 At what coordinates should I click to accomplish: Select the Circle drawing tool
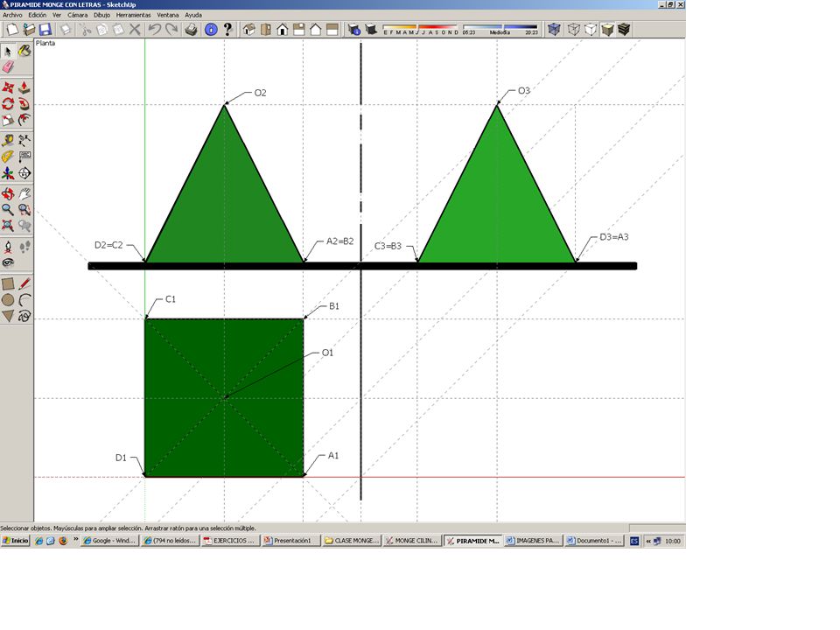pyautogui.click(x=8, y=299)
